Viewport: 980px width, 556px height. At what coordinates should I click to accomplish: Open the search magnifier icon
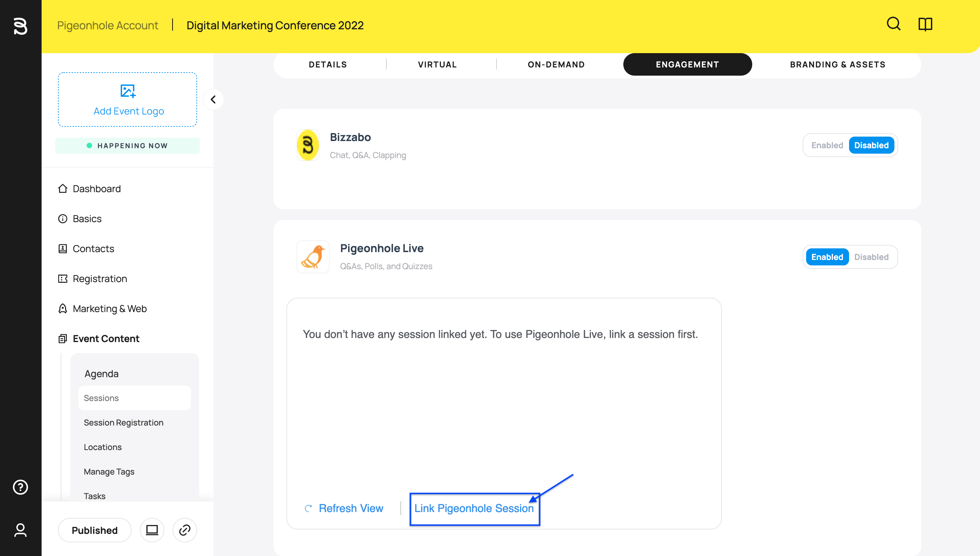893,24
